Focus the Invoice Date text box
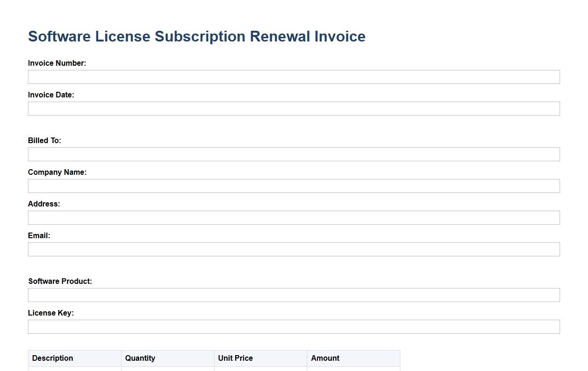Screen dimensions: 588x371 point(294,109)
